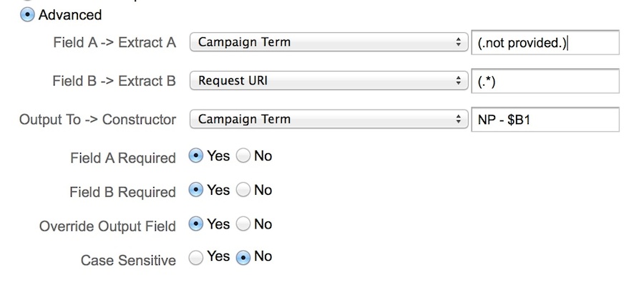Open the Field A Campaign Term dropdown

328,42
